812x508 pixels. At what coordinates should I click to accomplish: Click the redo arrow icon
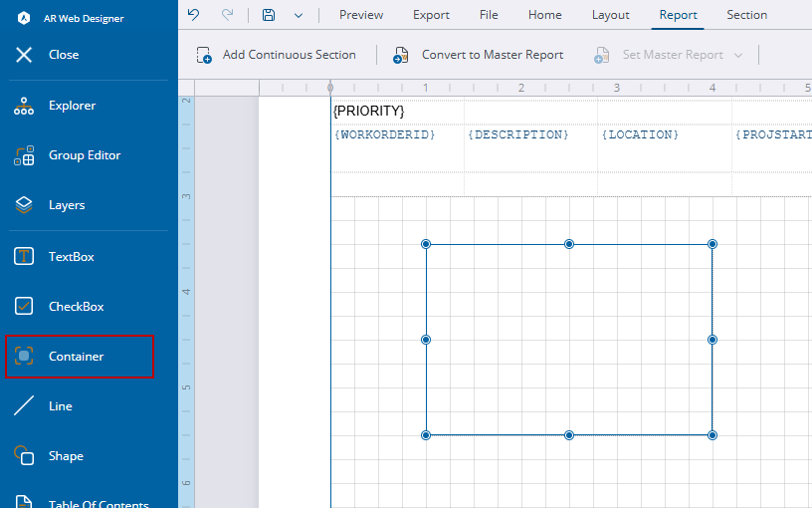(227, 15)
